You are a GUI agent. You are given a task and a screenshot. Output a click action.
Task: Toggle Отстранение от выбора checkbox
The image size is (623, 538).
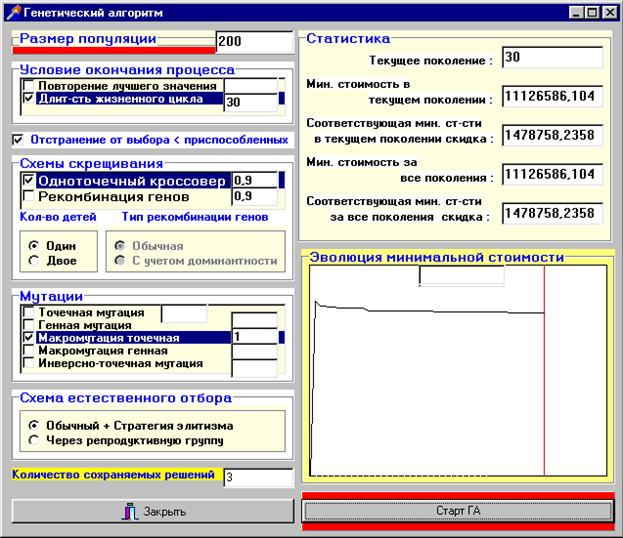point(19,139)
